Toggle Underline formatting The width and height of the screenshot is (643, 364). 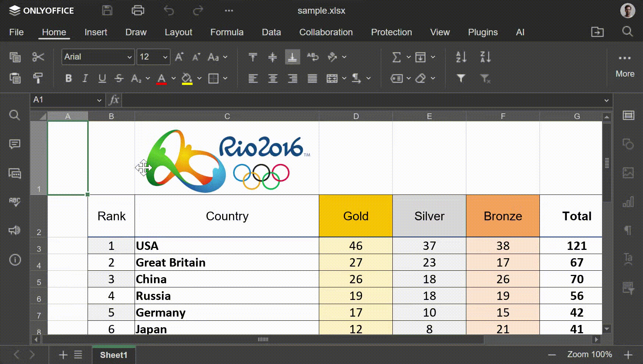[x=102, y=78]
